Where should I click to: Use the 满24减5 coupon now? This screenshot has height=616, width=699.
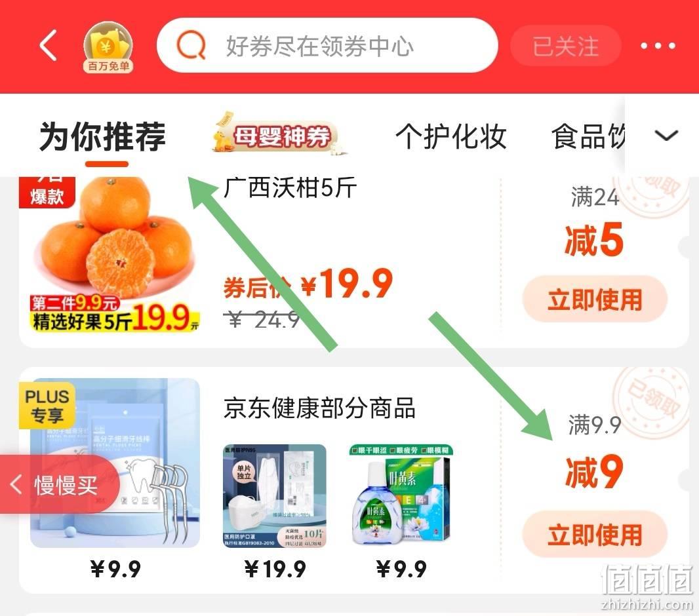click(x=594, y=299)
